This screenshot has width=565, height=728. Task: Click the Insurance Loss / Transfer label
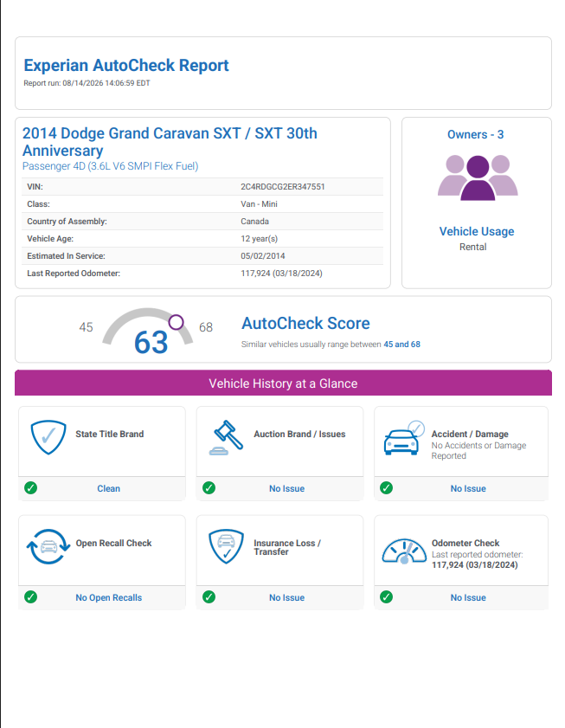287,547
